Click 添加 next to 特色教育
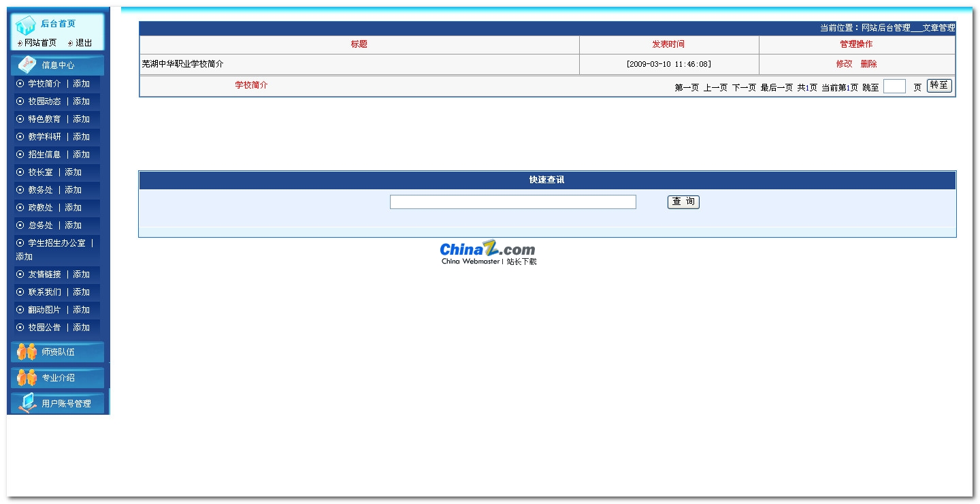 coord(82,119)
